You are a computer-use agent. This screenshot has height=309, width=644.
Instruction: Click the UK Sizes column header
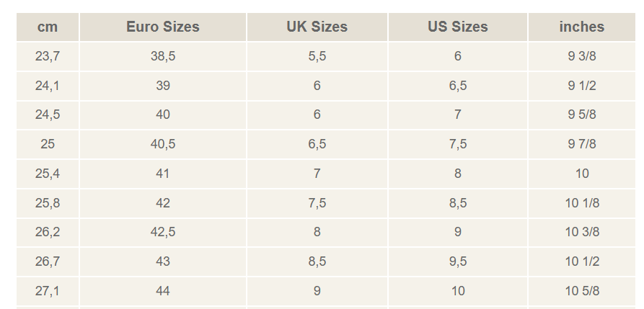pyautogui.click(x=317, y=27)
